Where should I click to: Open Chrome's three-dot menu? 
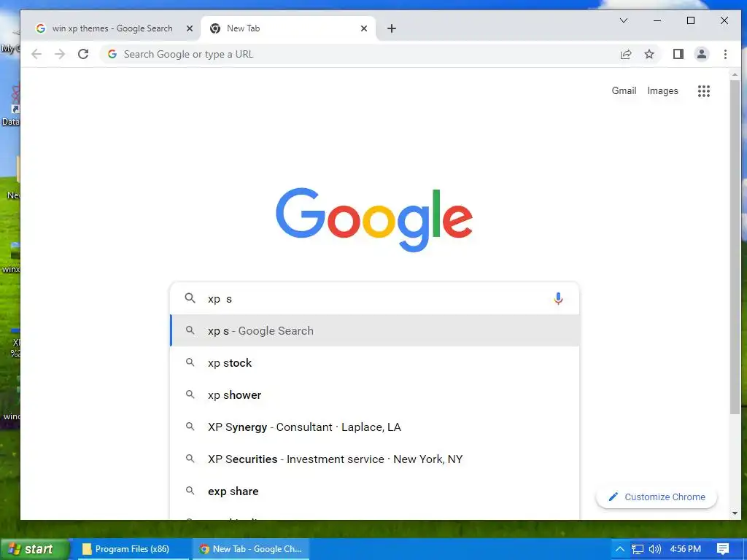click(725, 54)
